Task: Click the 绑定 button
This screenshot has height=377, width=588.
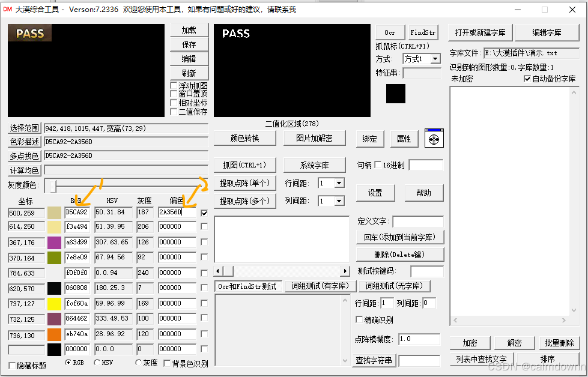Action: (370, 139)
